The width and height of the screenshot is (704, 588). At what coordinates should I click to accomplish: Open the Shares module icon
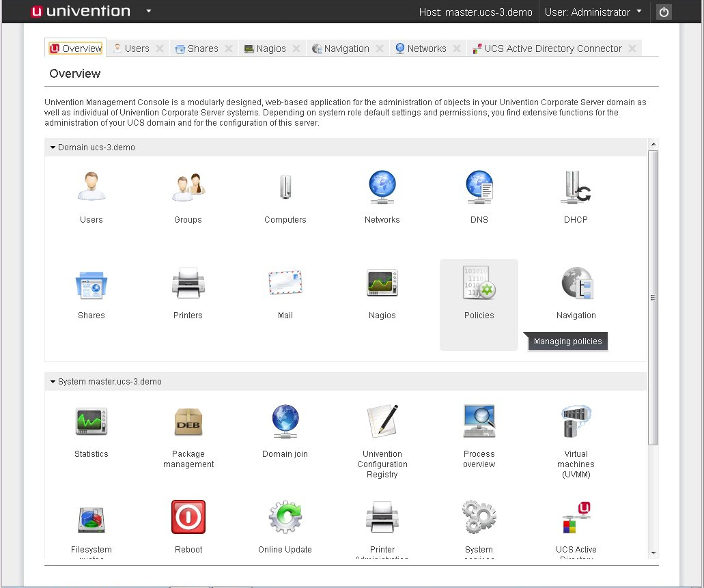tap(91, 284)
